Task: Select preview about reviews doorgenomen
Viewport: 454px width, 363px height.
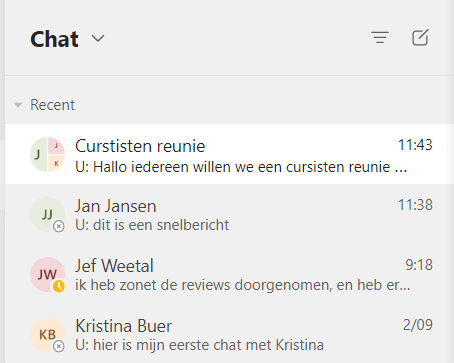Action: click(242, 285)
